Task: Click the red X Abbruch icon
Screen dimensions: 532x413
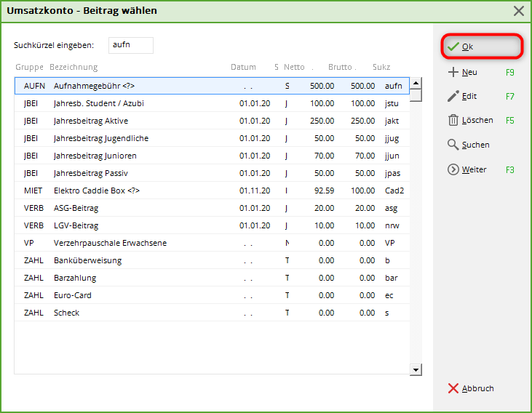Action: click(x=453, y=388)
